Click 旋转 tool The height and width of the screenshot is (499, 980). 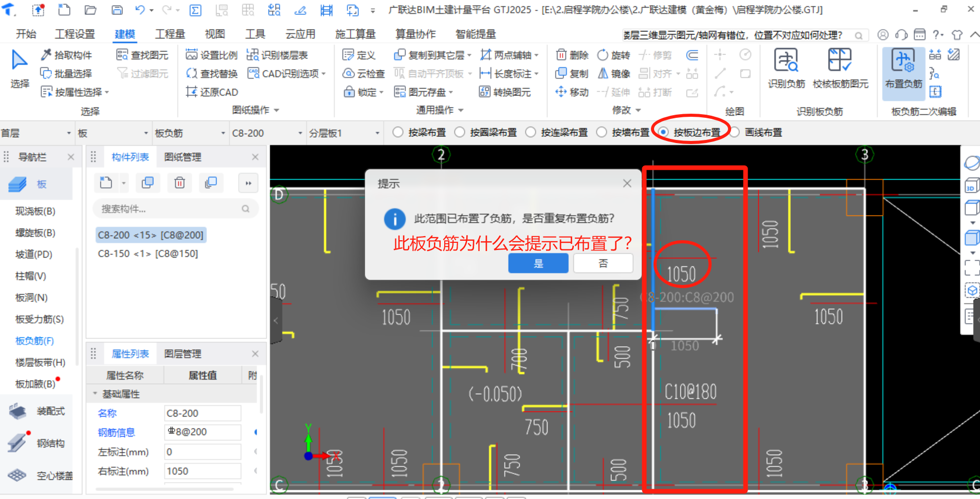pyautogui.click(x=614, y=55)
